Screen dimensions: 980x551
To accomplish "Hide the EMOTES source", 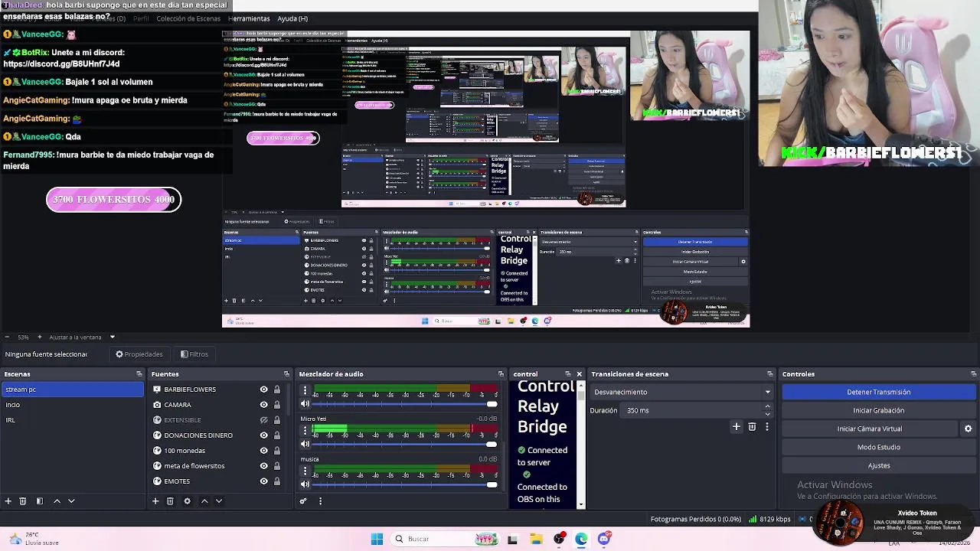I will [x=264, y=481].
